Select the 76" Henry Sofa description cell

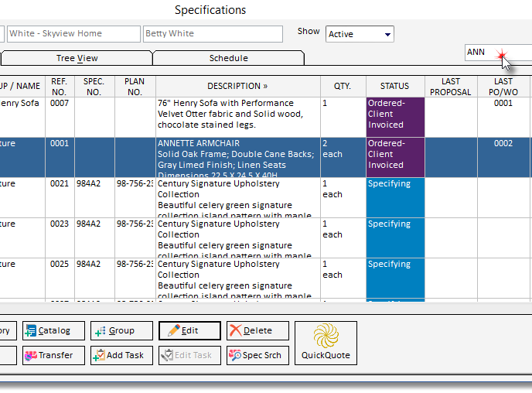[x=237, y=114]
